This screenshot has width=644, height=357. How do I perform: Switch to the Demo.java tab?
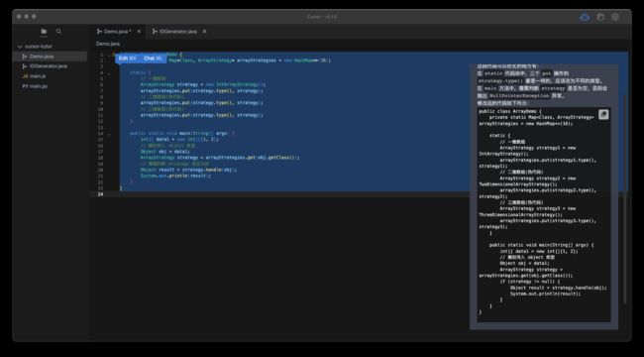pyautogui.click(x=117, y=32)
